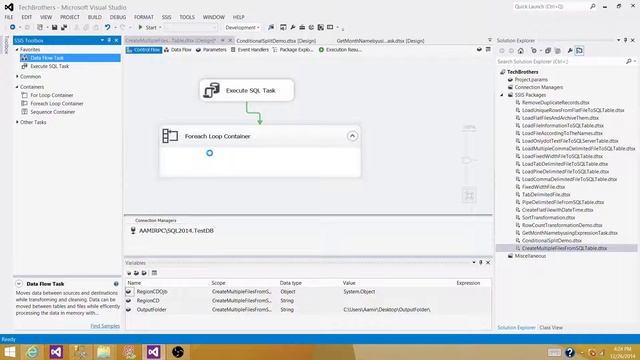Image resolution: width=640 pixels, height=360 pixels.
Task: Click the Search Solution Explorer field
Action: click(561, 62)
